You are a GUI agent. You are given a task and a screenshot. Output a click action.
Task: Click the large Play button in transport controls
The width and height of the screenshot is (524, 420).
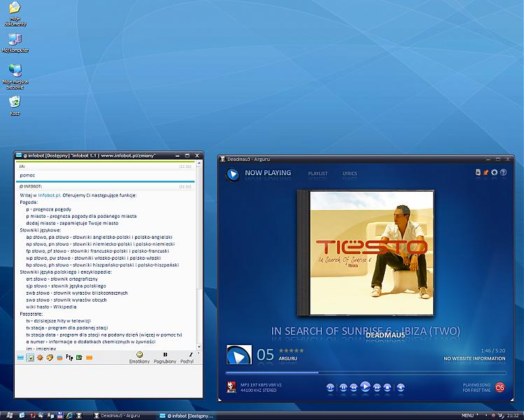365,386
